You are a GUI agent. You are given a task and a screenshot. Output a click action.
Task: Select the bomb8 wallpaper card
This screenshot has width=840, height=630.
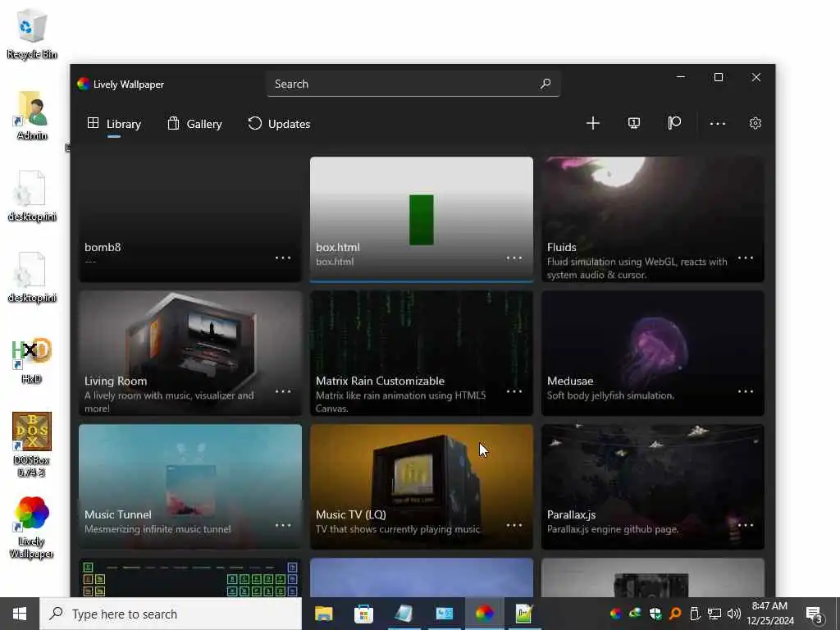190,219
